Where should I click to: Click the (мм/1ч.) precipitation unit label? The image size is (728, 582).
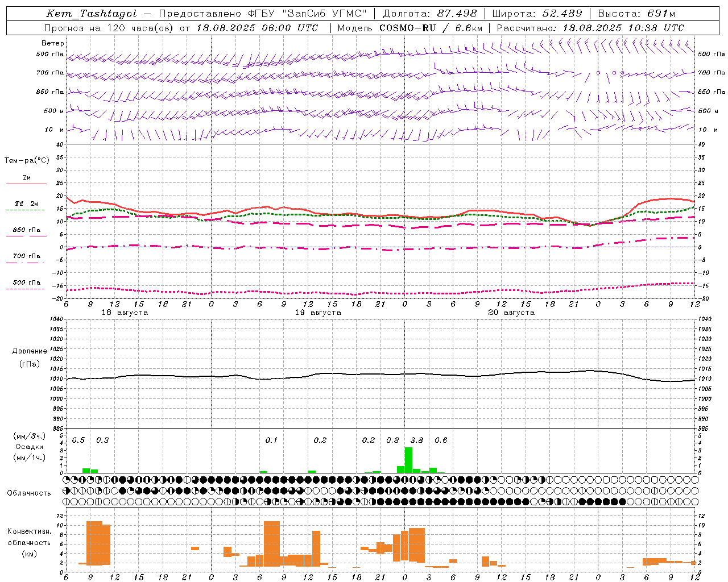(x=29, y=457)
